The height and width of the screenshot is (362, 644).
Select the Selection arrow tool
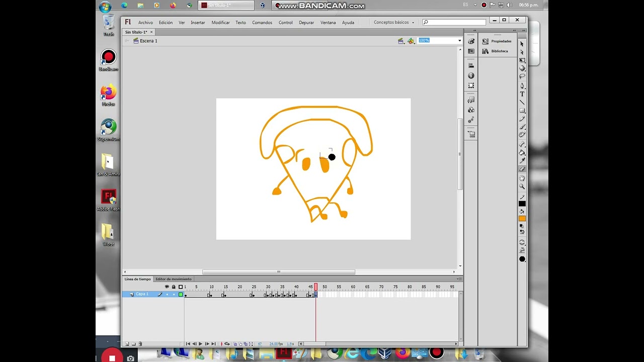coord(522,44)
